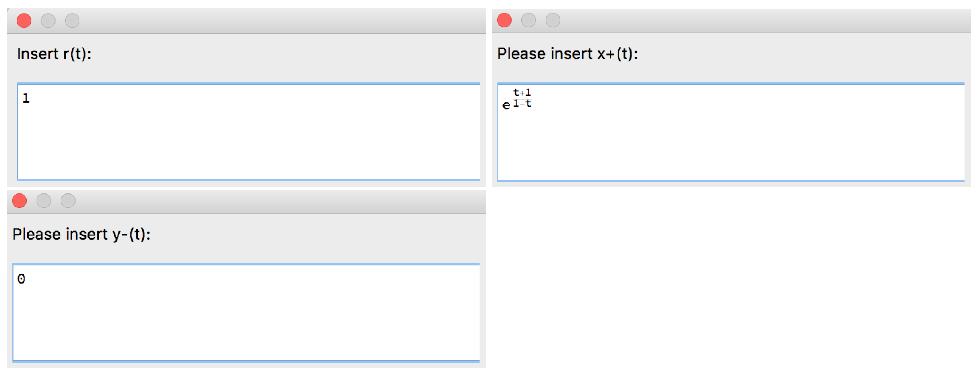Close the Please insert x+(t) window
The image size is (980, 374).
click(x=504, y=20)
